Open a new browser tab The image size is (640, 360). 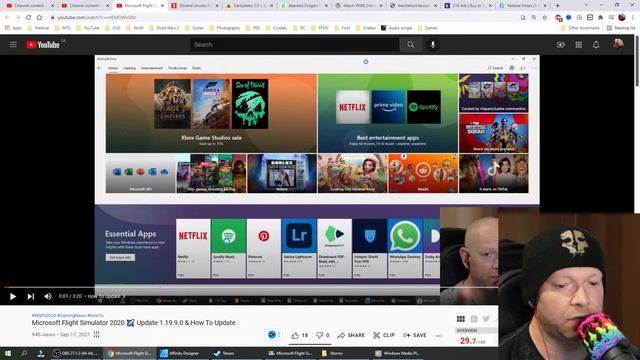(558, 6)
